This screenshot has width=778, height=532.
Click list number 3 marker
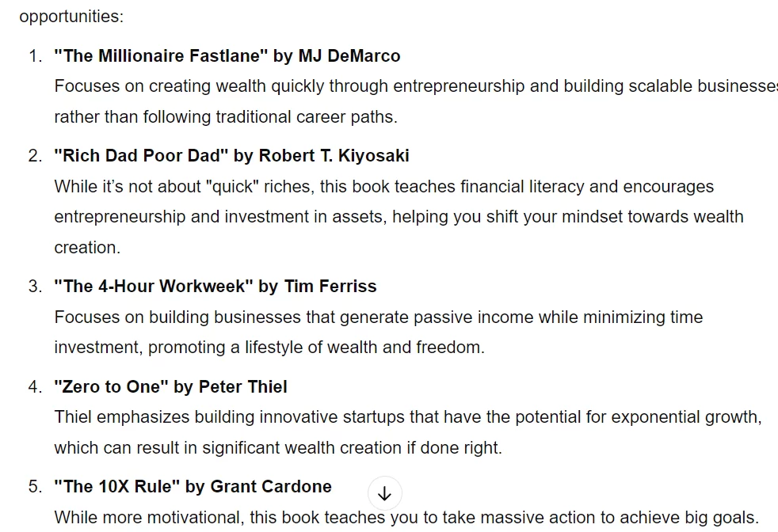tap(35, 286)
